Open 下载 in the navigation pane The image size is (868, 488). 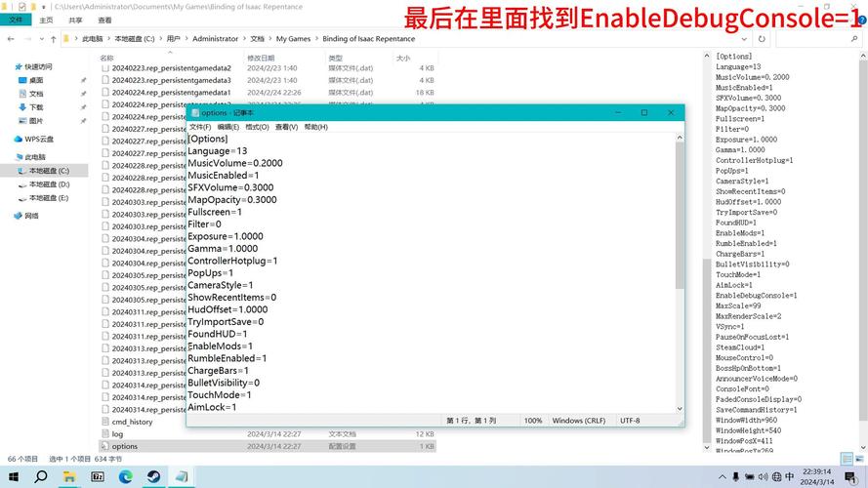click(36, 106)
